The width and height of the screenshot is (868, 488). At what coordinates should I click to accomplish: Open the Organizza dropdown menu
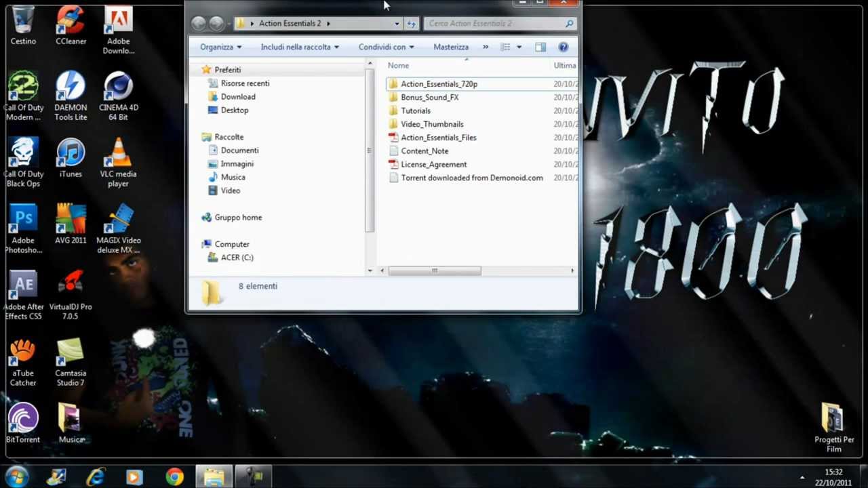click(x=220, y=47)
